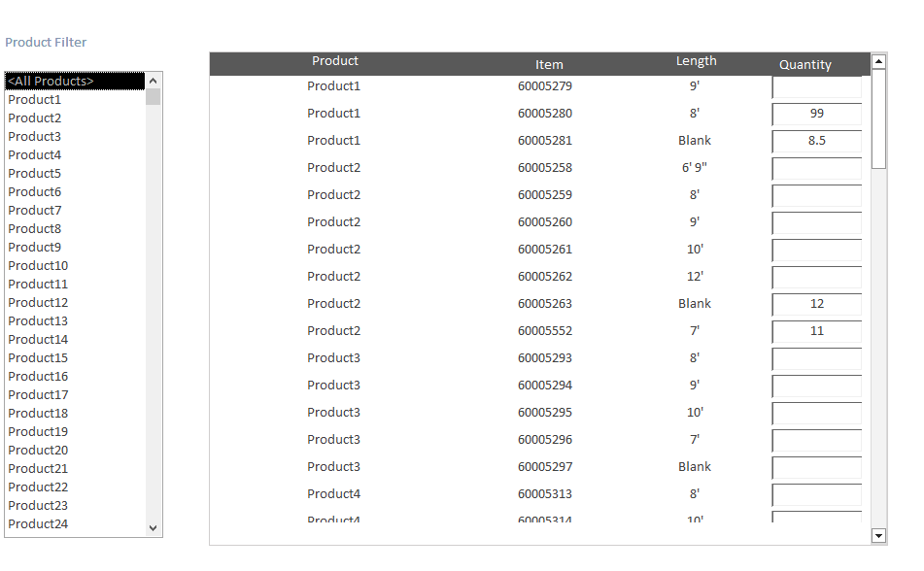Choose Product12 in the Product Filter

(38, 303)
